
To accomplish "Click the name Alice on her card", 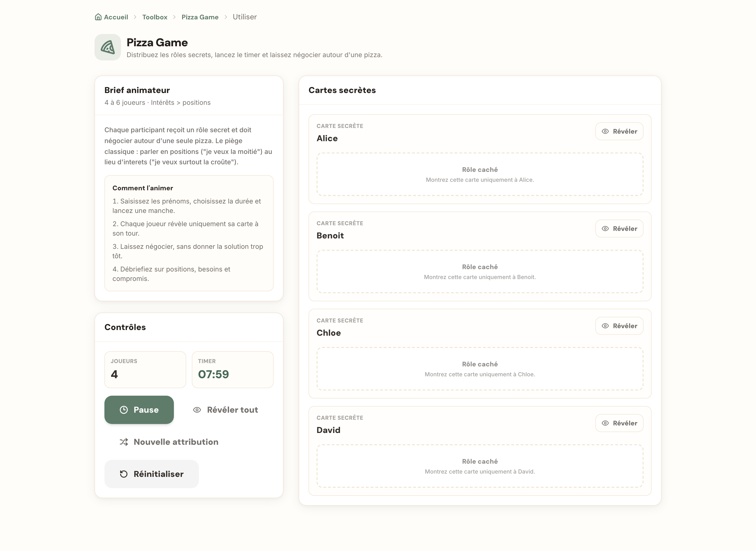I will 327,138.
